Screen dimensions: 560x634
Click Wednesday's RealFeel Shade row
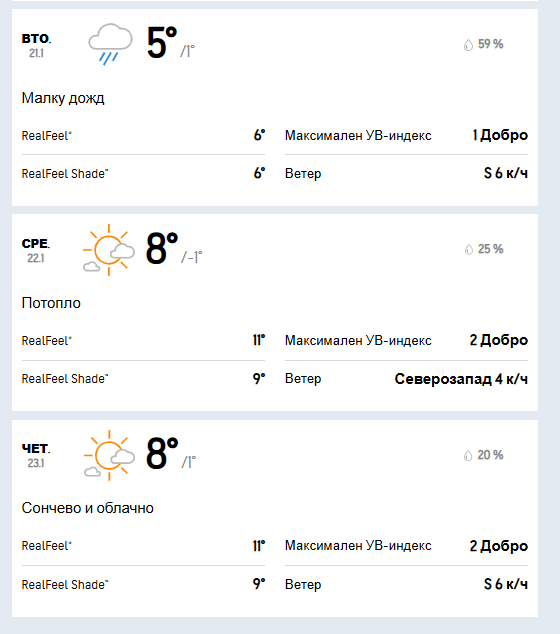tap(143, 379)
